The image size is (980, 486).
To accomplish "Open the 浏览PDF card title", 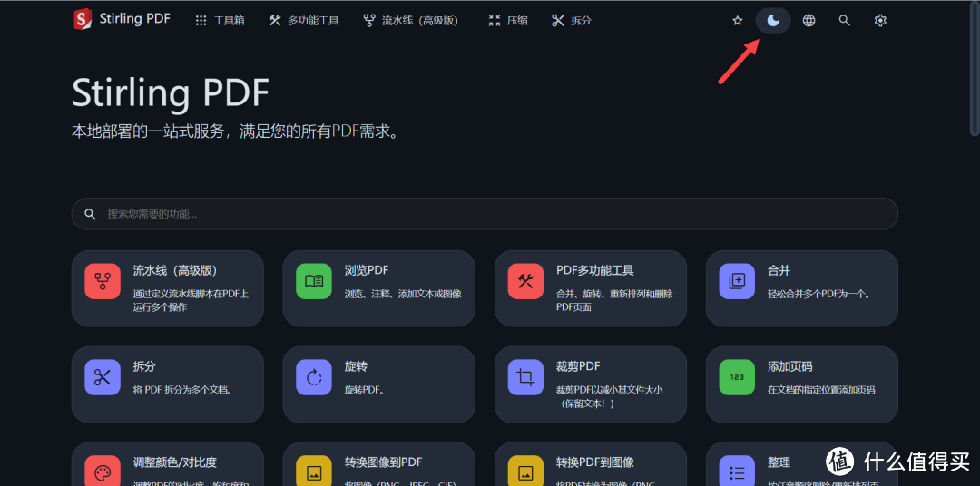I will (367, 270).
